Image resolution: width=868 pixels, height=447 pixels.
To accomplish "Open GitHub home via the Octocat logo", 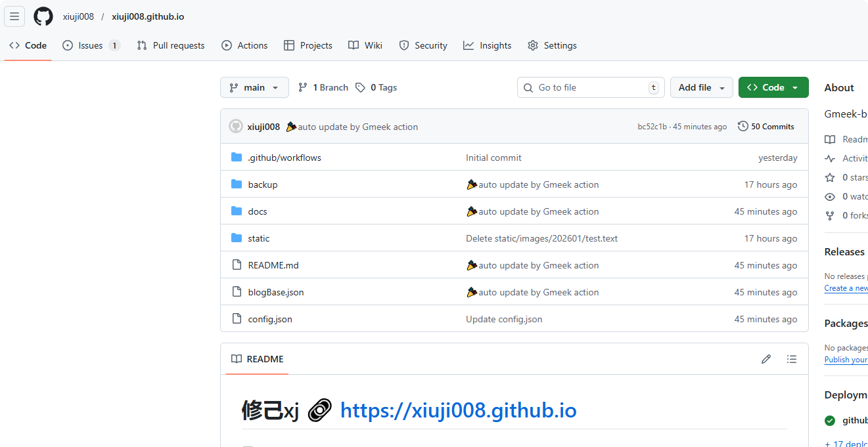I will (x=43, y=16).
